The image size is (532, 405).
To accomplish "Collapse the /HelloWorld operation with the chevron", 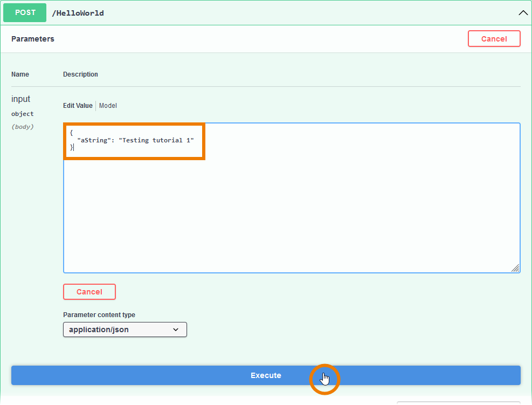I will 522,13.
